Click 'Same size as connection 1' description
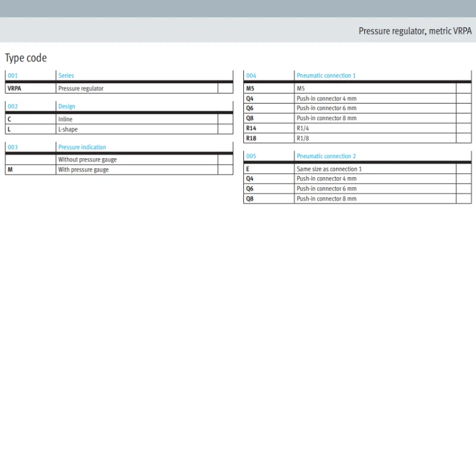 (329, 169)
